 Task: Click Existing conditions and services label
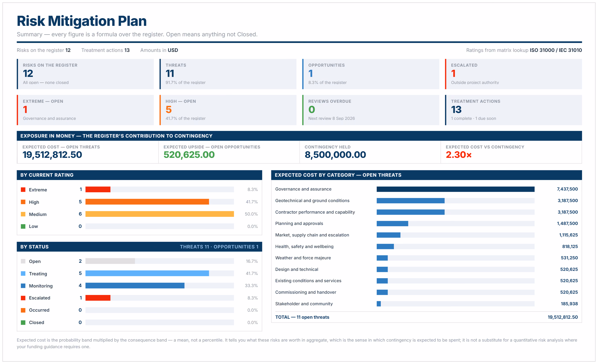(308, 280)
